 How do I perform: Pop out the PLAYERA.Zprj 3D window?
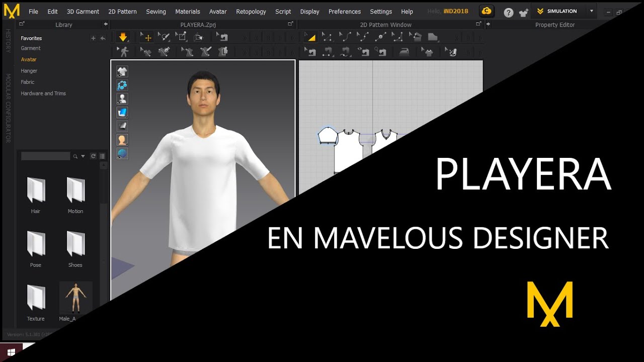click(290, 24)
